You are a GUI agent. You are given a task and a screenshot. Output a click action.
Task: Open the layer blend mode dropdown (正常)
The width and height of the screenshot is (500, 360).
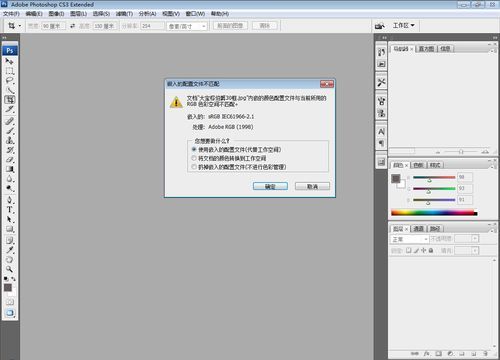point(409,239)
